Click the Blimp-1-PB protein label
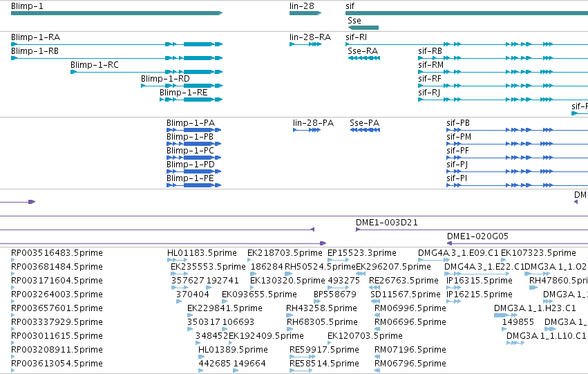 coord(190,137)
